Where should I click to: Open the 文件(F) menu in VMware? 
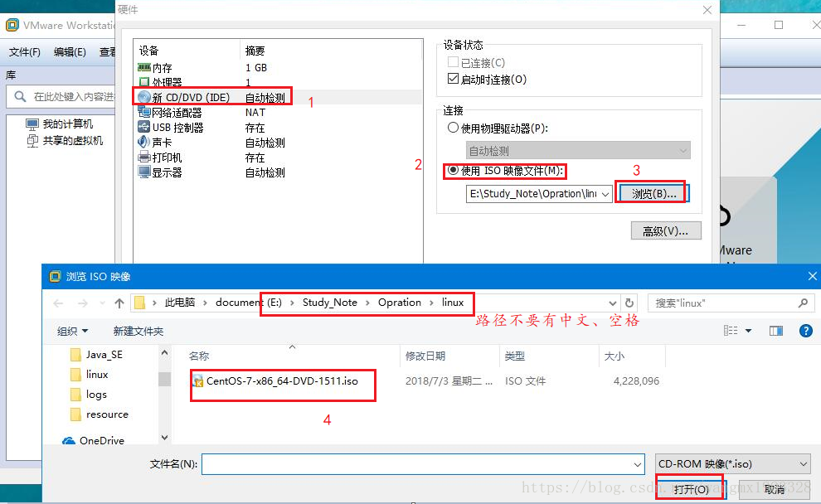(x=25, y=52)
